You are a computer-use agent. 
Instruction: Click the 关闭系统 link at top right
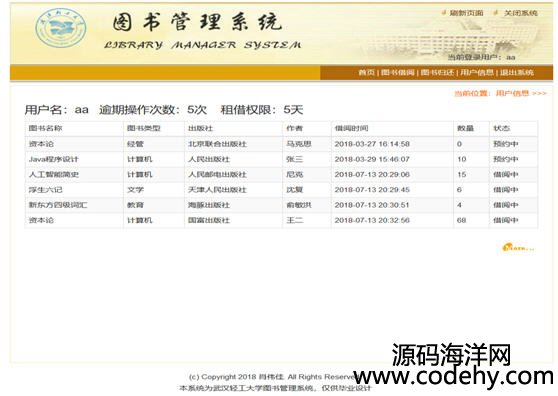tap(521, 13)
